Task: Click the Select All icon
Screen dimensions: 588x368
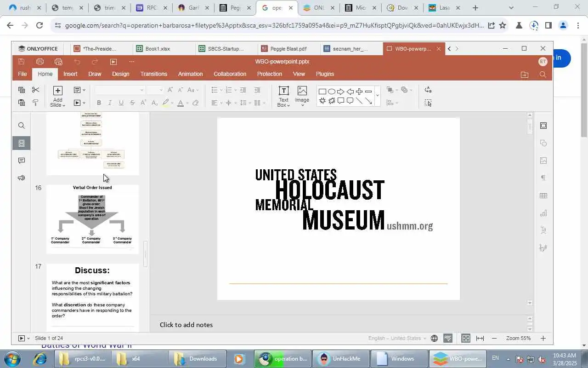Action: [x=428, y=103]
